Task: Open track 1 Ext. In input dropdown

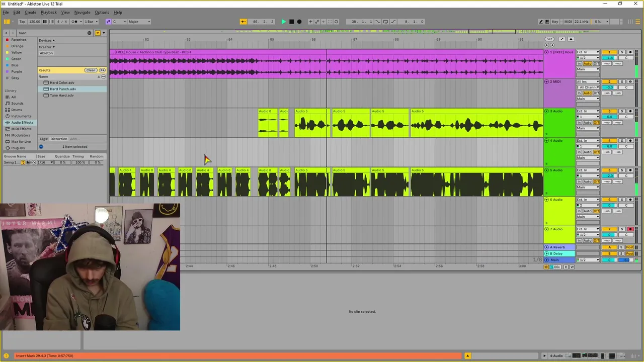Action: click(588, 52)
